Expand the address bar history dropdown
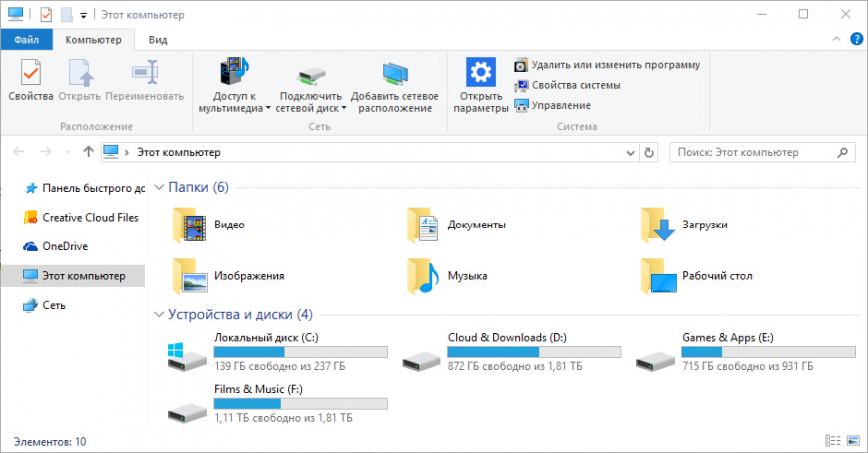 (x=629, y=153)
